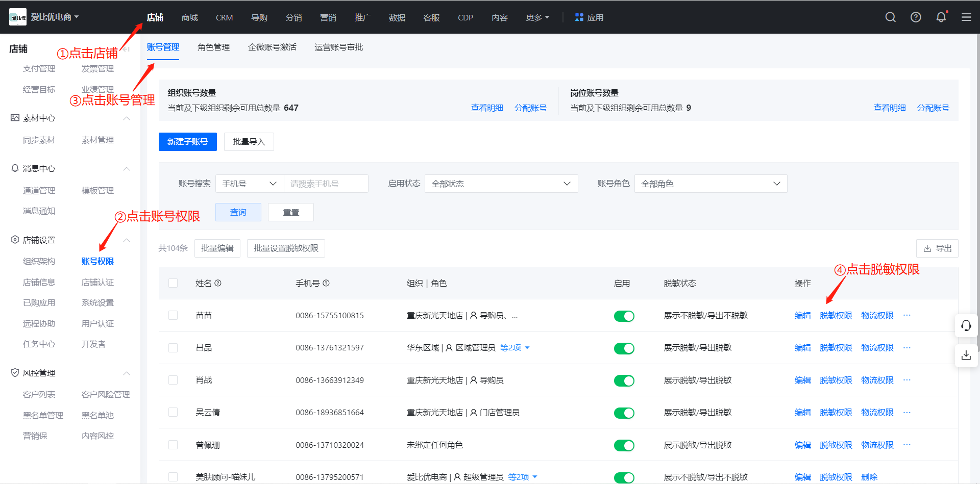The width and height of the screenshot is (980, 484).
Task: Click the 店铺设置 gear icon
Action: click(x=15, y=240)
